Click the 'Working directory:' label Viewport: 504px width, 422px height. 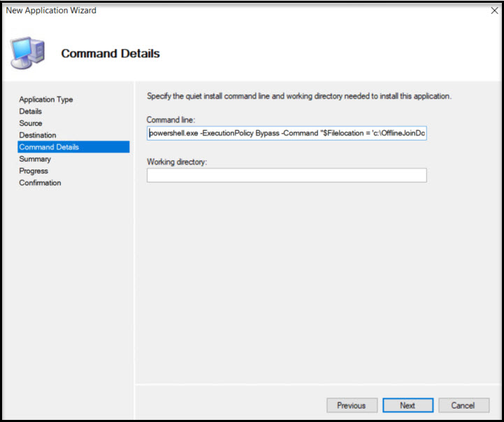click(177, 162)
